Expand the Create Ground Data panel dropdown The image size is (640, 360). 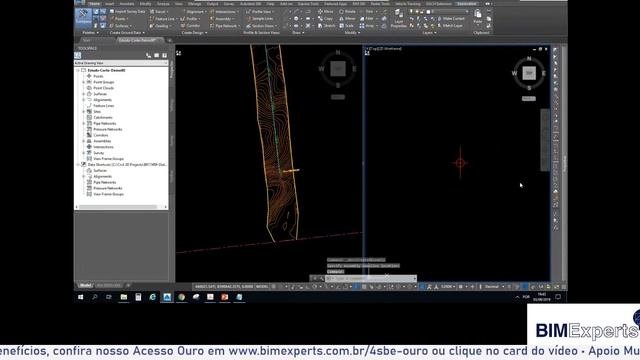click(x=127, y=33)
